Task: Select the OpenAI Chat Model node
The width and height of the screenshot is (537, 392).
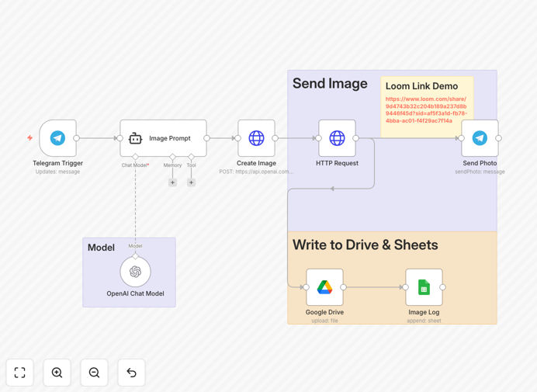Action: tap(135, 272)
